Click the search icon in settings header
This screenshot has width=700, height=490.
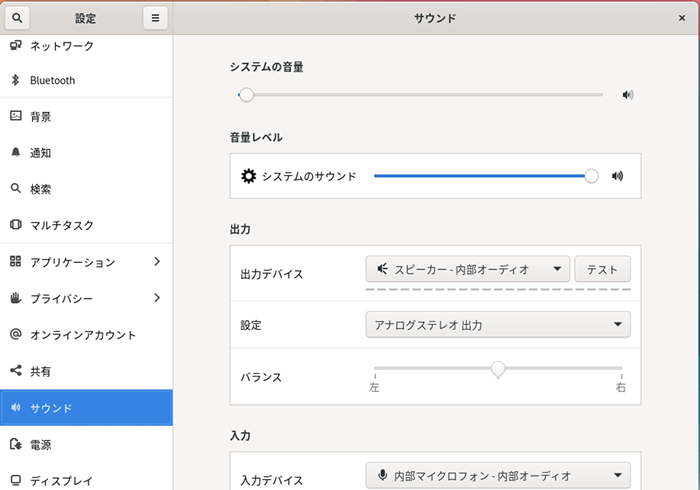pyautogui.click(x=19, y=18)
